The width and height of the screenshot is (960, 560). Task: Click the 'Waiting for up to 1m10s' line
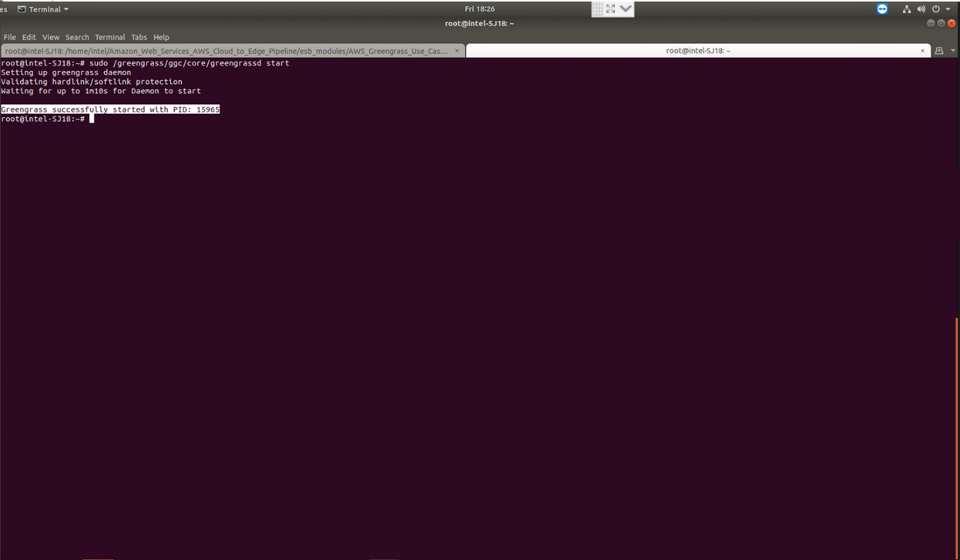tap(101, 91)
